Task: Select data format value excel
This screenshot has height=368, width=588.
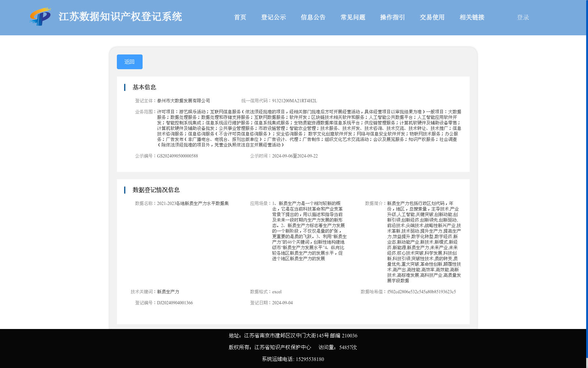Action: 277,292
